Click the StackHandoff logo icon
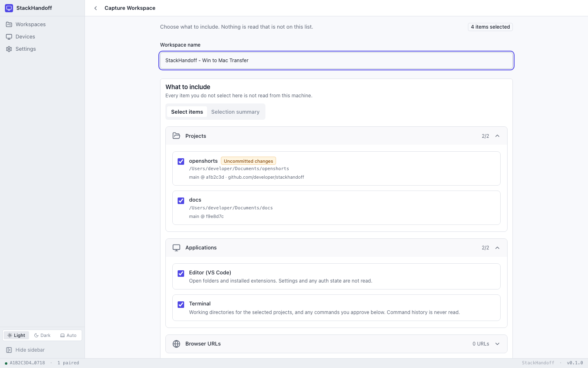The width and height of the screenshot is (588, 368). click(x=9, y=8)
